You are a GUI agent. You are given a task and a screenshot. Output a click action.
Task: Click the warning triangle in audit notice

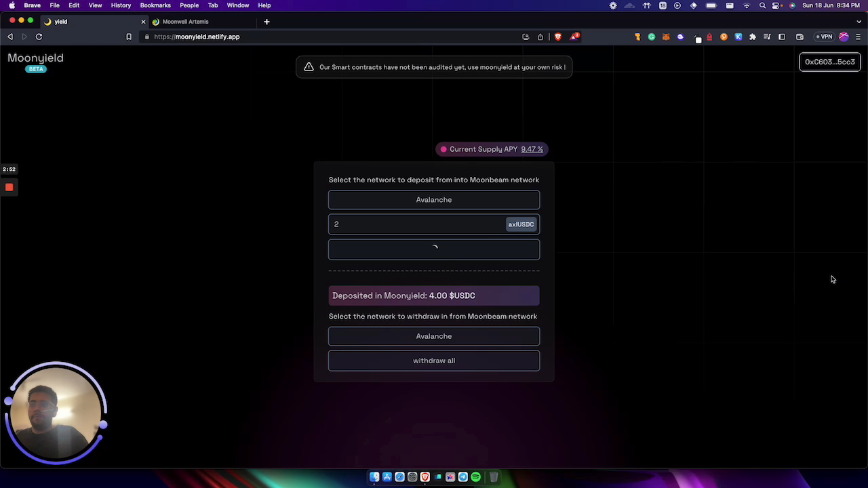pos(309,67)
